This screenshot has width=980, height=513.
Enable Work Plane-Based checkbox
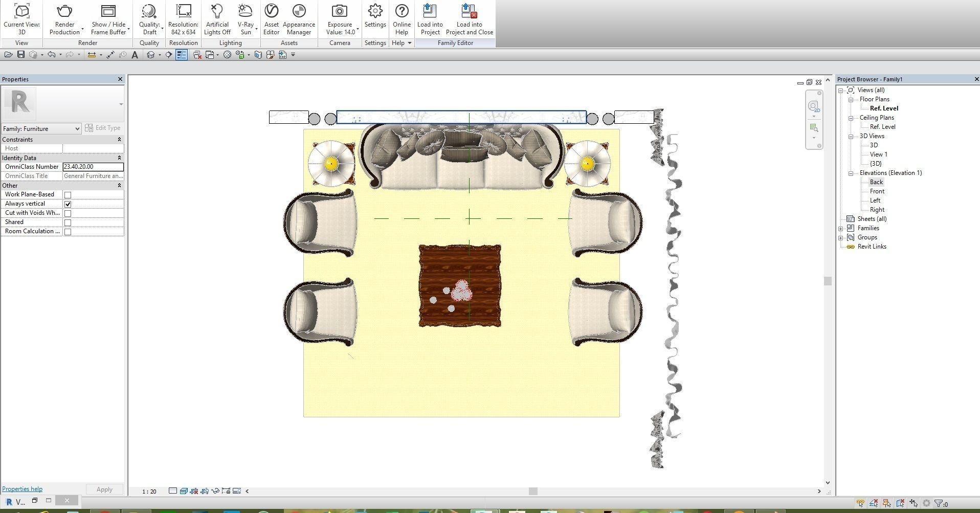tap(68, 195)
